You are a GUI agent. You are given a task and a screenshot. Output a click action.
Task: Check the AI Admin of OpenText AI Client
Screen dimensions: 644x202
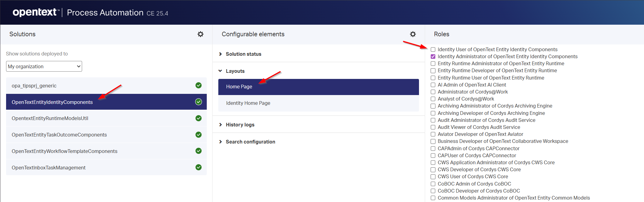433,85
